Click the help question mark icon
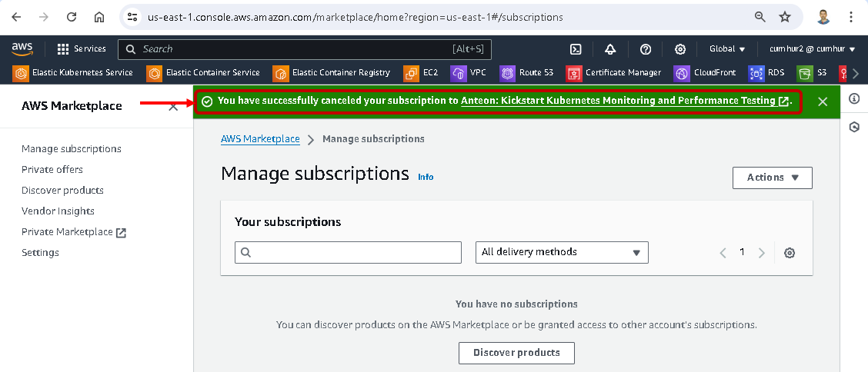 click(646, 49)
